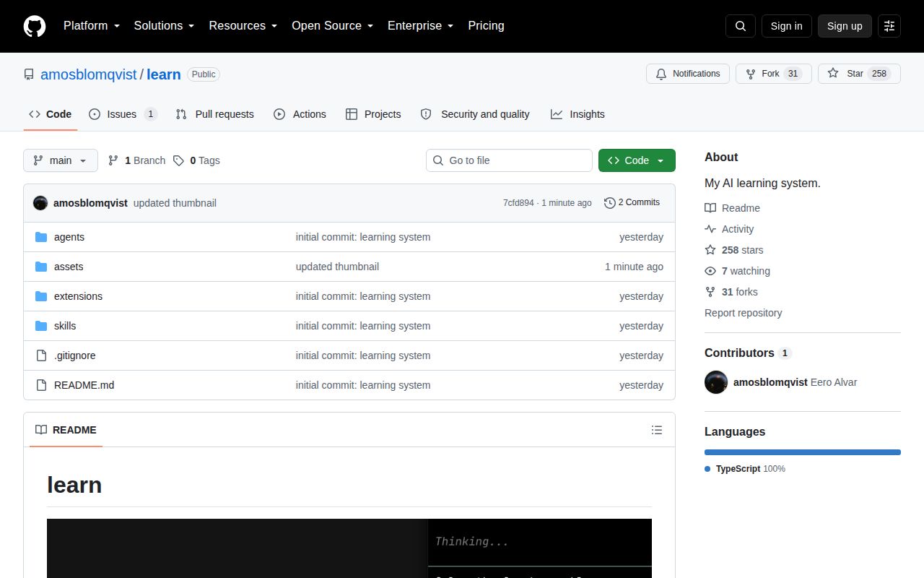Open the assets row's updated thumbnail commit
The image size is (924, 578).
tap(337, 267)
